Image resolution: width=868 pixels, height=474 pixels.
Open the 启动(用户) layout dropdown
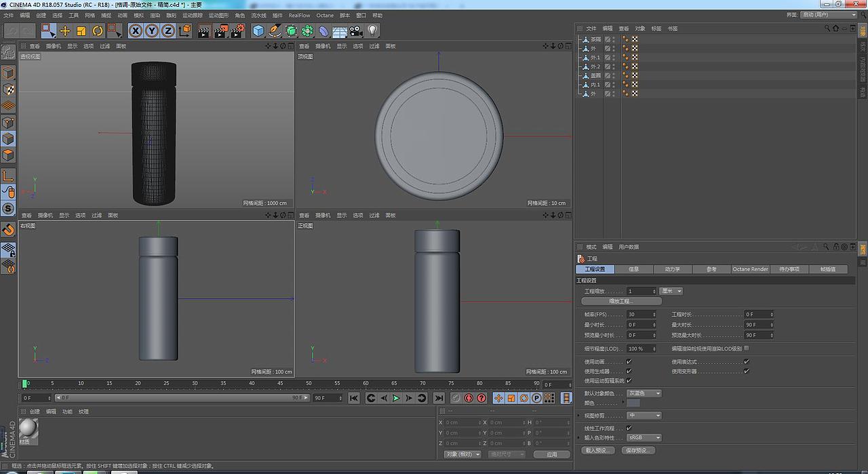click(x=829, y=15)
